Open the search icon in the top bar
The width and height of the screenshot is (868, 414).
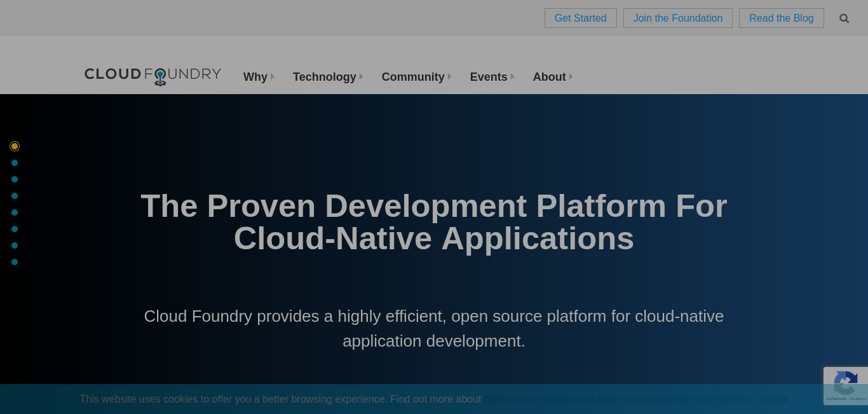pyautogui.click(x=844, y=18)
